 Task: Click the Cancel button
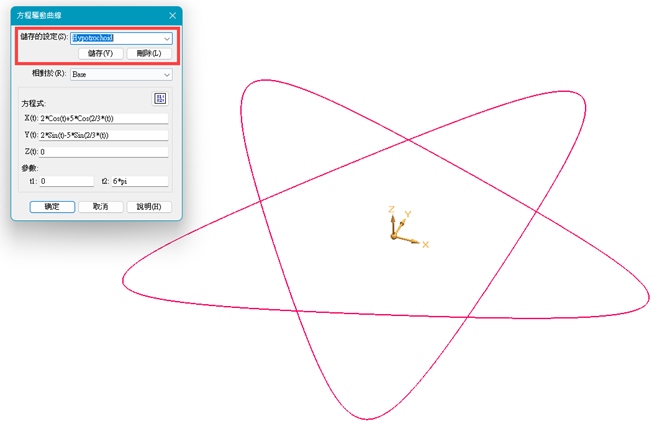[100, 207]
